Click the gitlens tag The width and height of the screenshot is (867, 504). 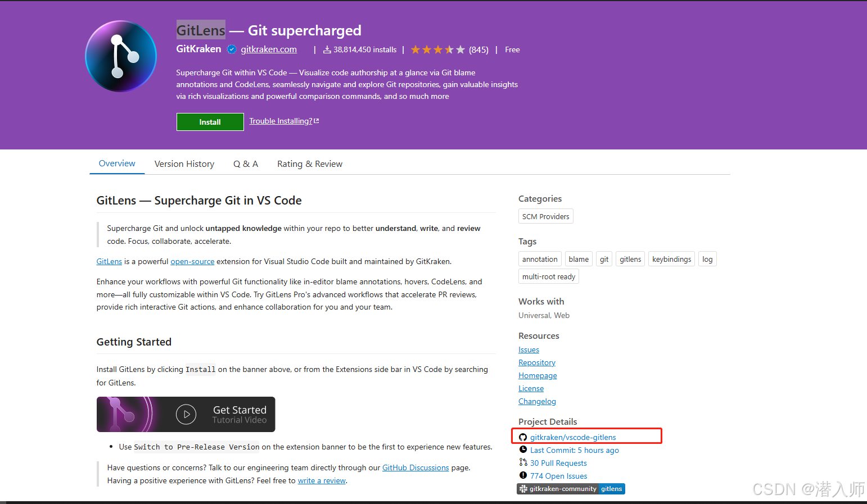pos(630,259)
